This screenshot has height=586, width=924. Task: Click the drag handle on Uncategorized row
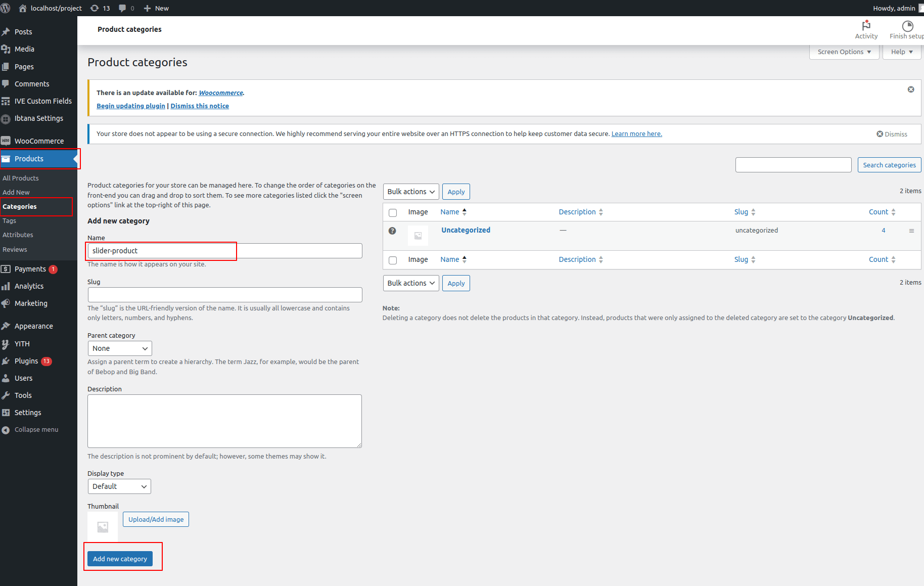[911, 231]
